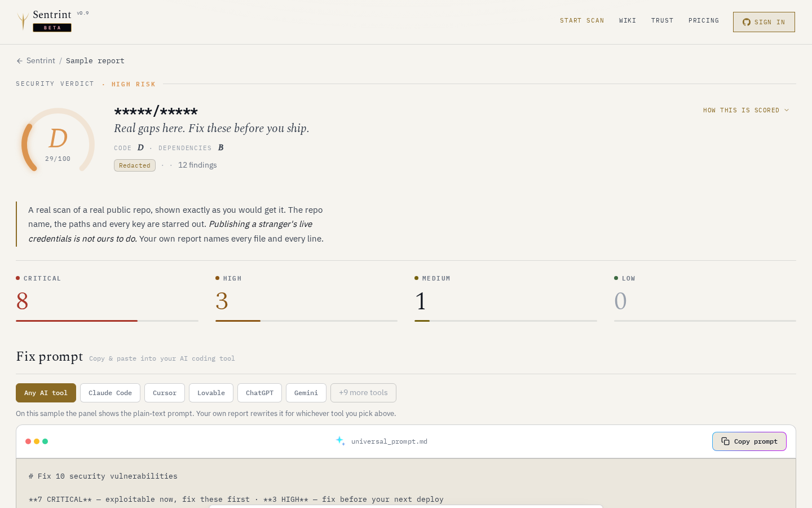Click the v0.9 version label
812x508 pixels.
click(83, 13)
